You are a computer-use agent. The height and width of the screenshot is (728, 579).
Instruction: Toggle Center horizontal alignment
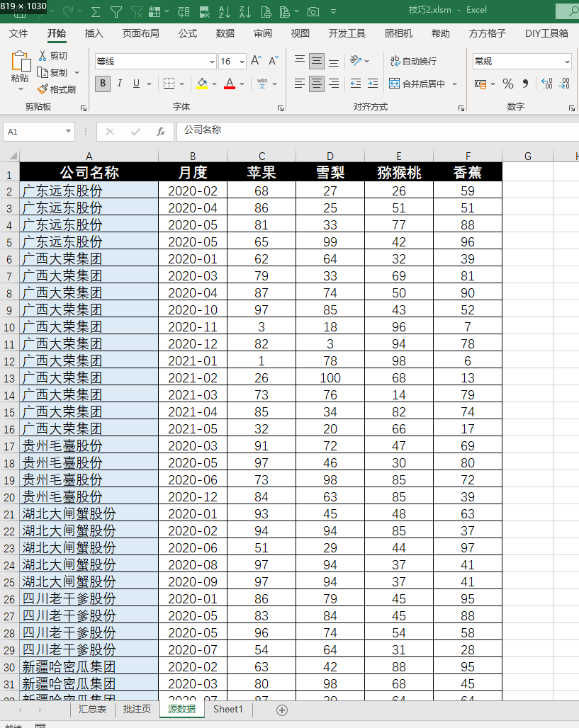coord(317,84)
